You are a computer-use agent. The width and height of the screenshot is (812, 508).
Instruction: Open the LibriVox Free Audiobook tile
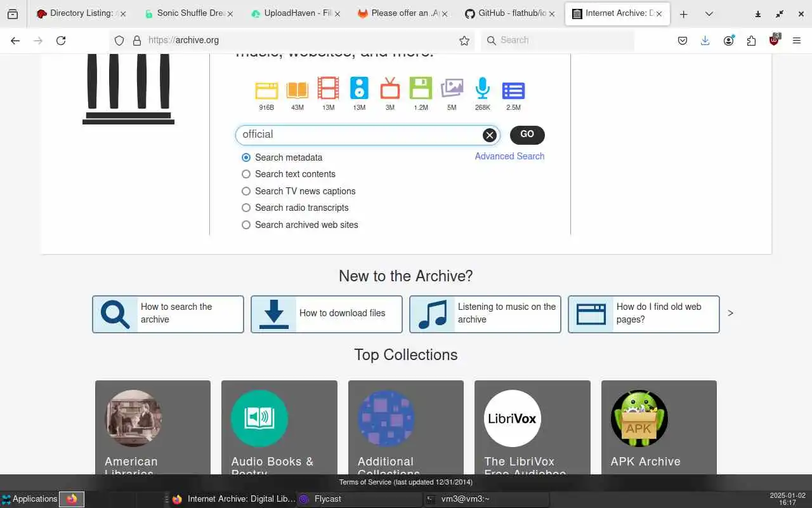tap(532, 427)
